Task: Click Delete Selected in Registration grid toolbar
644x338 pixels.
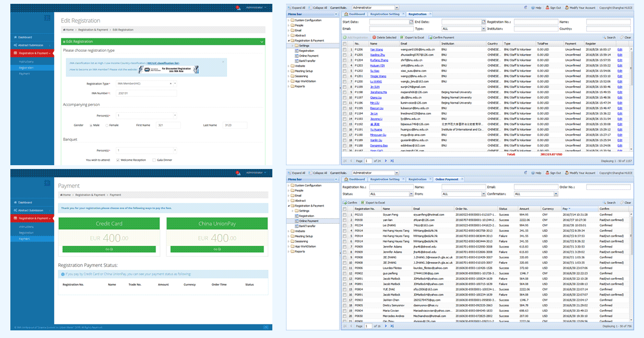Action: coord(384,37)
